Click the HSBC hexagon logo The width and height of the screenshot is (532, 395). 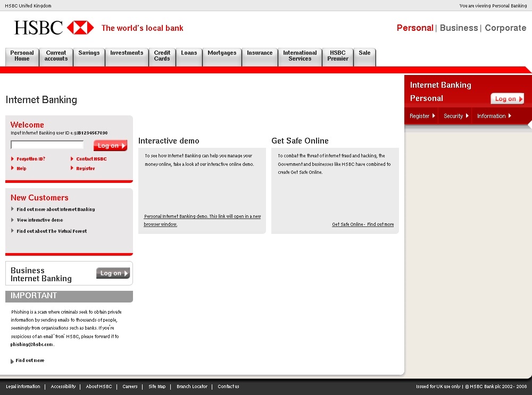(x=80, y=28)
